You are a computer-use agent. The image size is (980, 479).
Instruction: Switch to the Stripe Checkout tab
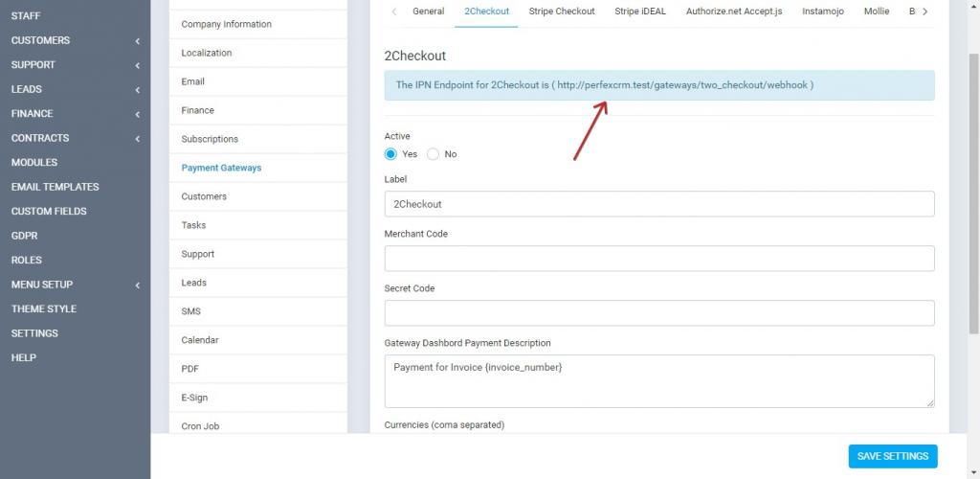(x=562, y=11)
